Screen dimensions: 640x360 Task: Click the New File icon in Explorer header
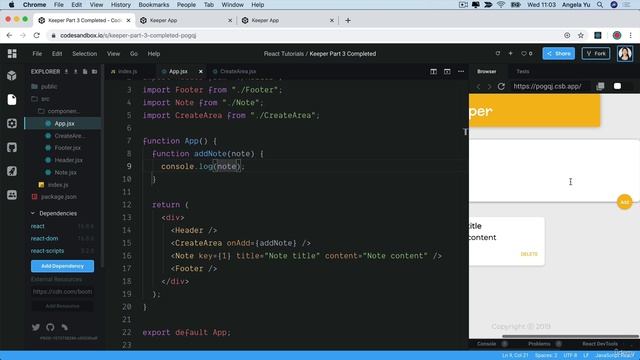coord(85,71)
